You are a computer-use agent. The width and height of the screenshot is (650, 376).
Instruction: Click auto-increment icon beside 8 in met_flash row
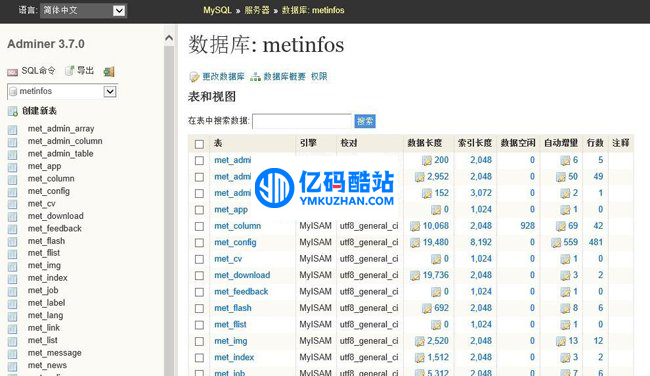[x=565, y=308]
